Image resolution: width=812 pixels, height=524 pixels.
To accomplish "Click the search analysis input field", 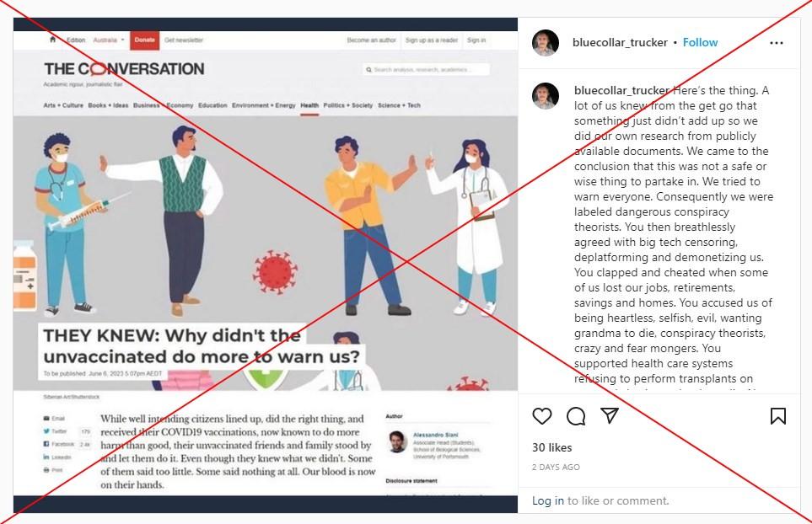I will 426,69.
